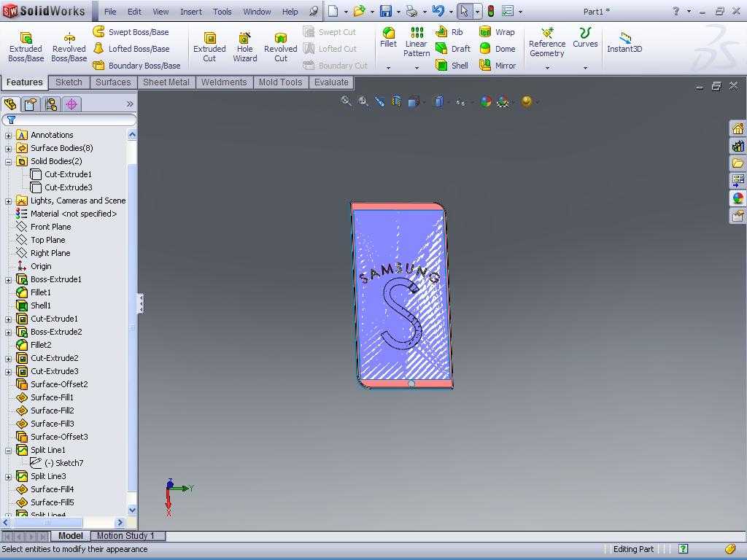Activate the Boundary Boss/Base tool
Viewport: 747px width, 560px height.
pos(136,65)
